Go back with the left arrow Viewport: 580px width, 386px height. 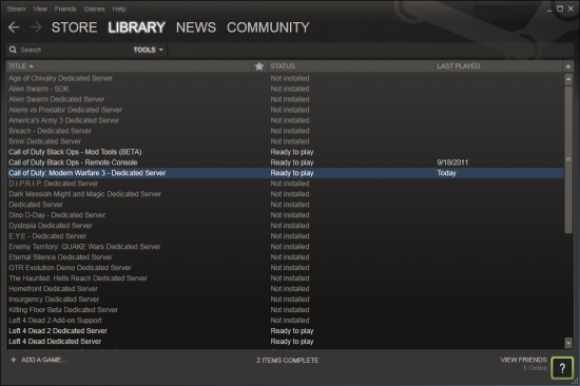14,27
